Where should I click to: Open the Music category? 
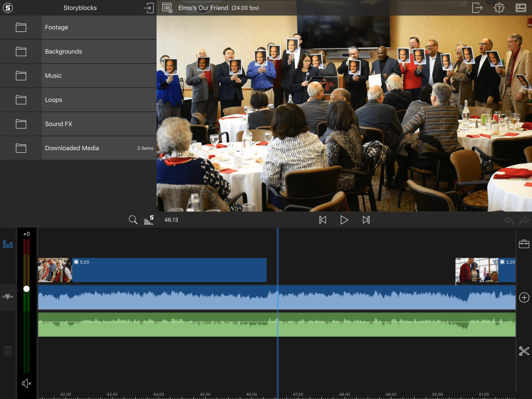pyautogui.click(x=78, y=76)
